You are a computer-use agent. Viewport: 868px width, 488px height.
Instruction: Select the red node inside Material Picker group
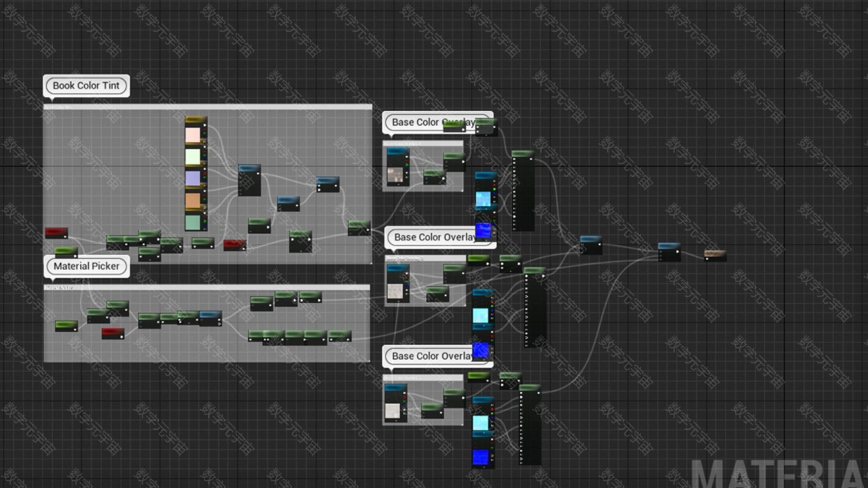(113, 333)
